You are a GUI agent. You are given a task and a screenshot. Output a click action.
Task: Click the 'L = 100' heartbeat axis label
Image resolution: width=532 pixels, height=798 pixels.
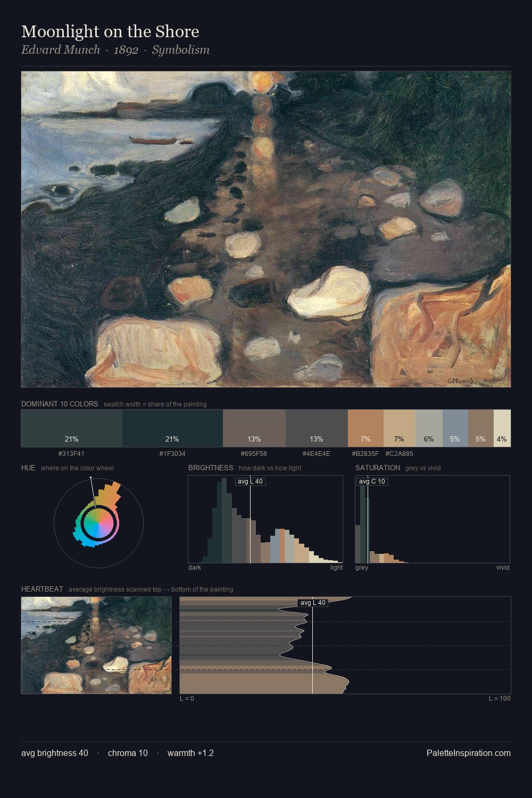point(500,699)
